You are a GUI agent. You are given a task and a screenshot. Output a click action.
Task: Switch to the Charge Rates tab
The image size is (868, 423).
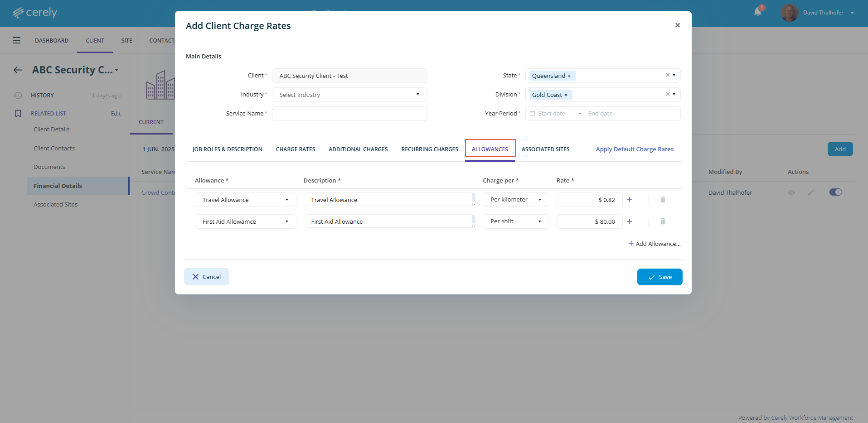[x=295, y=149]
